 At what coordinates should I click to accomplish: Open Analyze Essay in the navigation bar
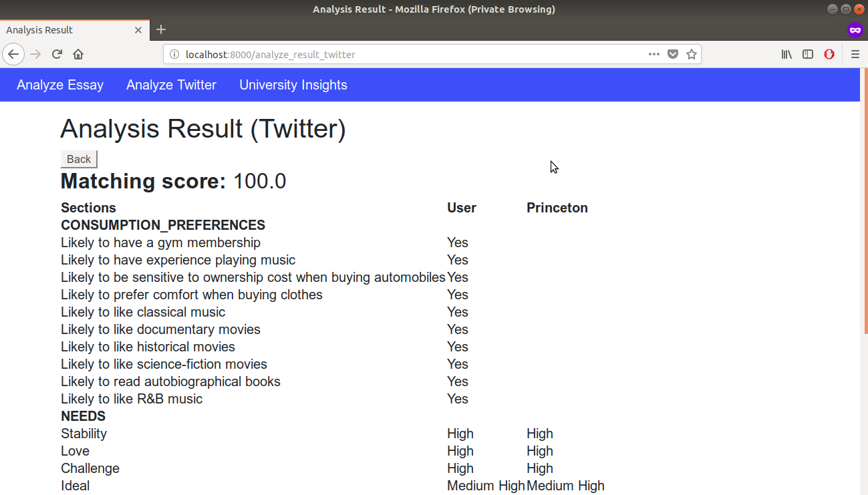point(60,85)
